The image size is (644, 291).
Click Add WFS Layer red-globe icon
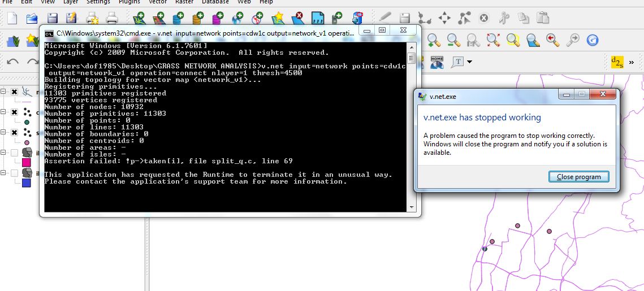(257, 18)
